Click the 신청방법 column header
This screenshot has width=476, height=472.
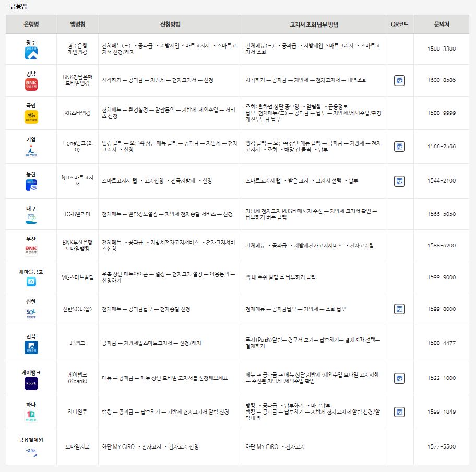coord(170,25)
